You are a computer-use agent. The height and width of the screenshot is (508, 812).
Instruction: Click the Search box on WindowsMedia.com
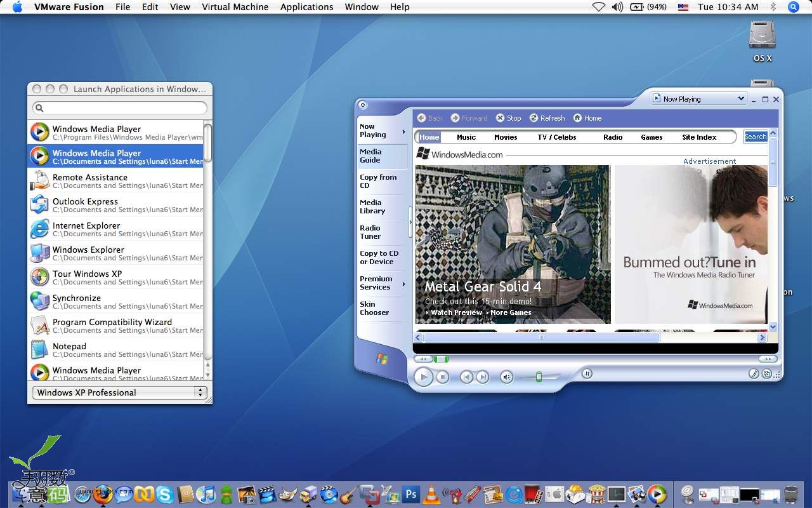pos(756,137)
